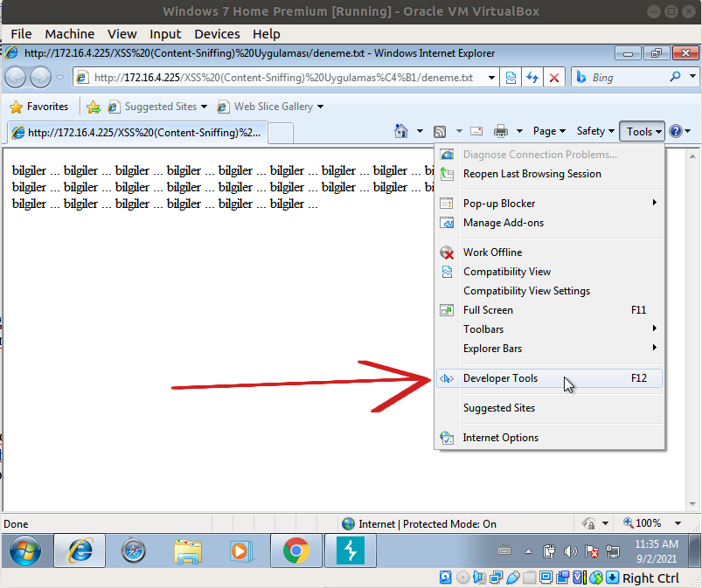Image resolution: width=702 pixels, height=588 pixels.
Task: Open Safari from the taskbar
Action: tap(134, 550)
